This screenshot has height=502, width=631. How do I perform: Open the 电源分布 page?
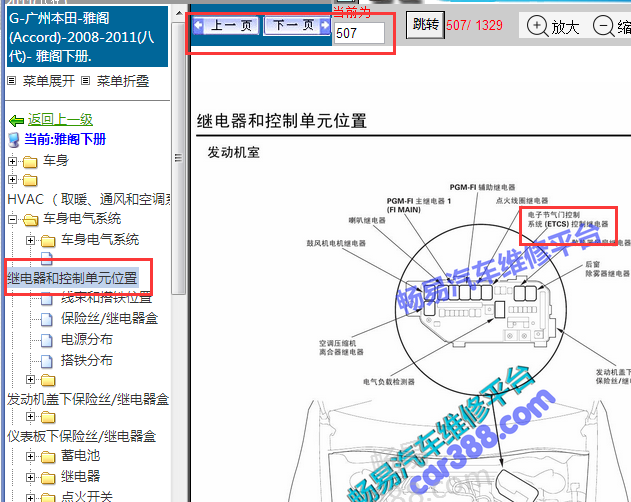[x=87, y=339]
